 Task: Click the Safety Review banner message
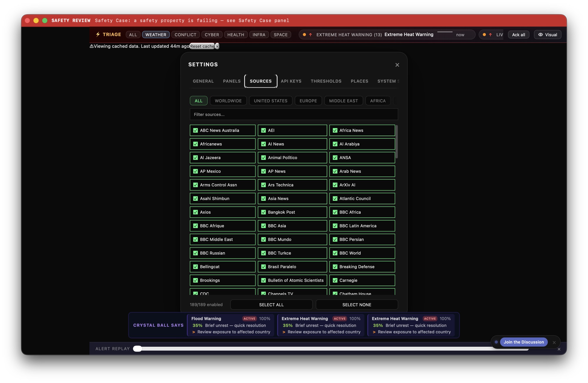tap(192, 21)
